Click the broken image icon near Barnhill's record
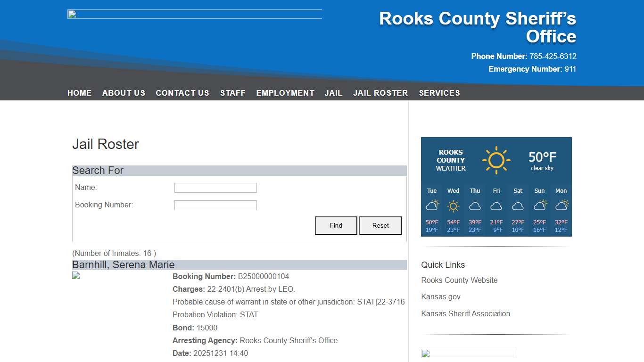This screenshot has height=362, width=644. [75, 276]
